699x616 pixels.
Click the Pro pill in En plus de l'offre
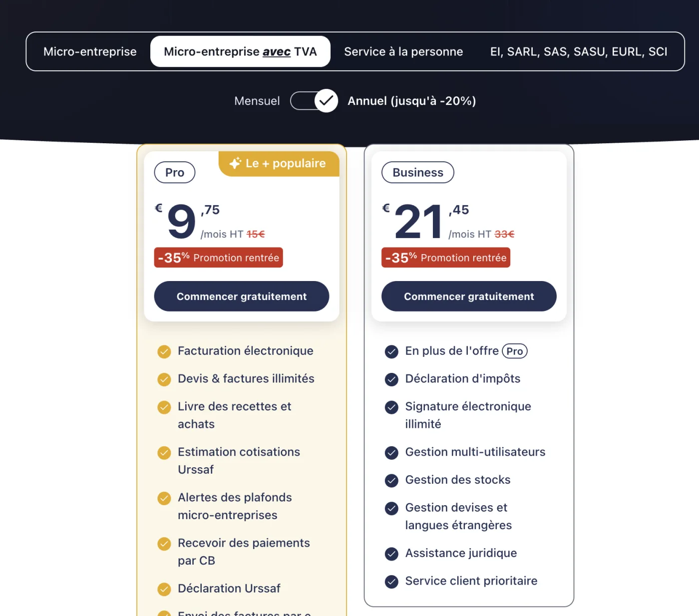[x=515, y=351]
